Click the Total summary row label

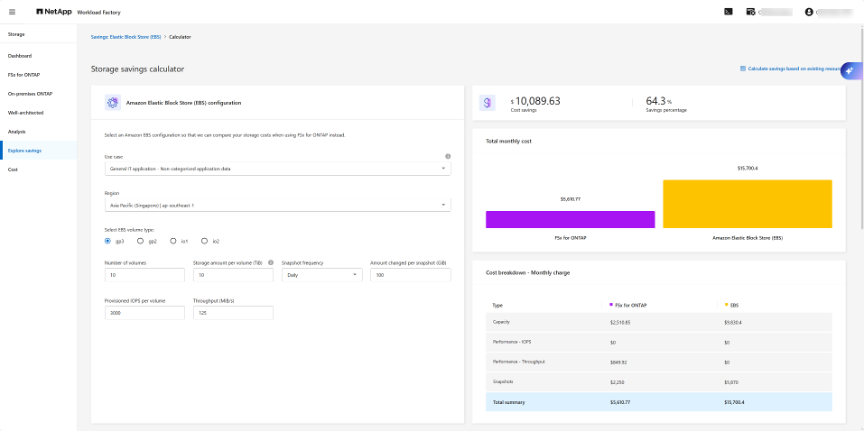[x=509, y=402]
